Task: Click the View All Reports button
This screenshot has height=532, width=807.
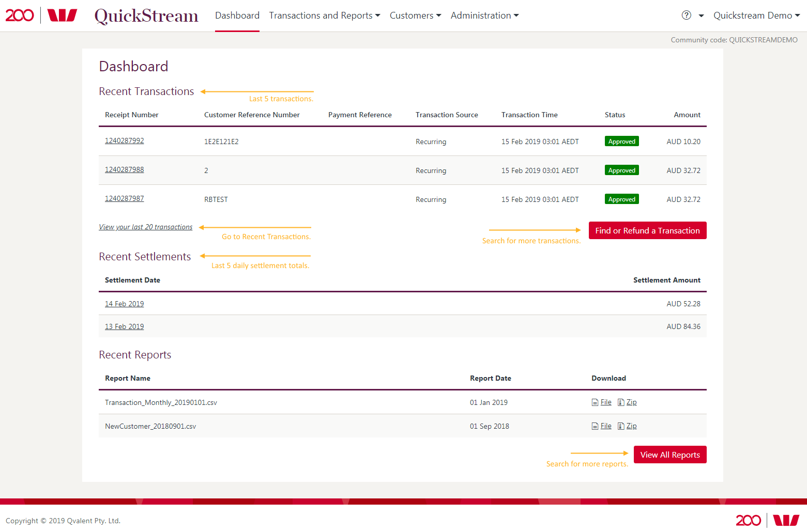Action: tap(670, 455)
